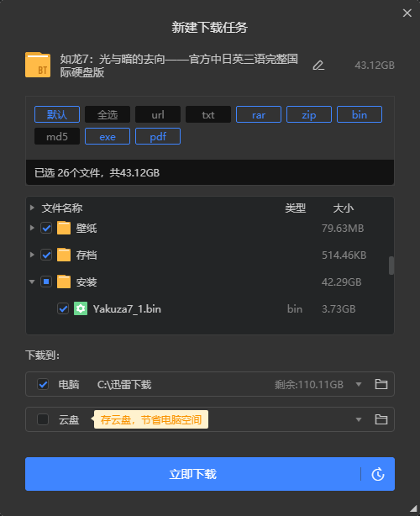Open the 电脑 path dropdown arrow

[x=359, y=384]
